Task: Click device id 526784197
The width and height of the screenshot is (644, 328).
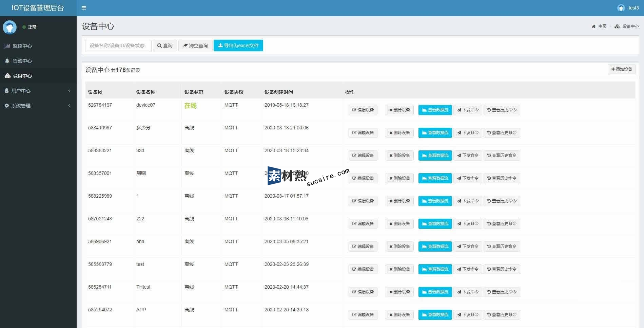Action: 100,105
